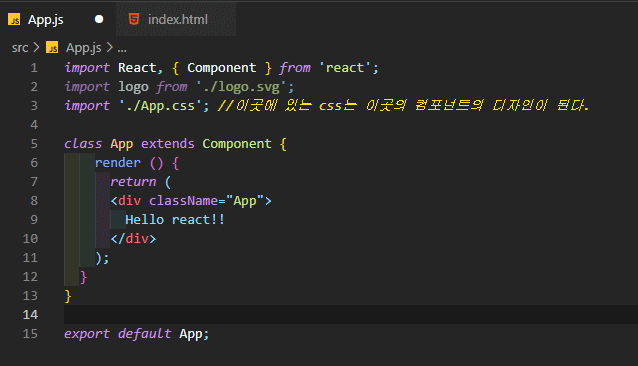Click the word React on line 1
638x366 pixels.
coord(137,68)
